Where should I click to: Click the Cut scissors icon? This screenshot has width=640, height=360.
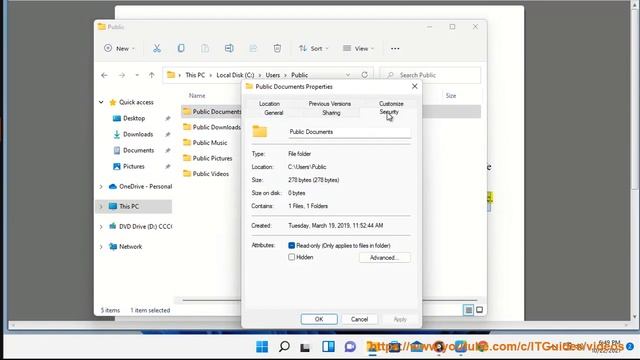[x=157, y=49]
